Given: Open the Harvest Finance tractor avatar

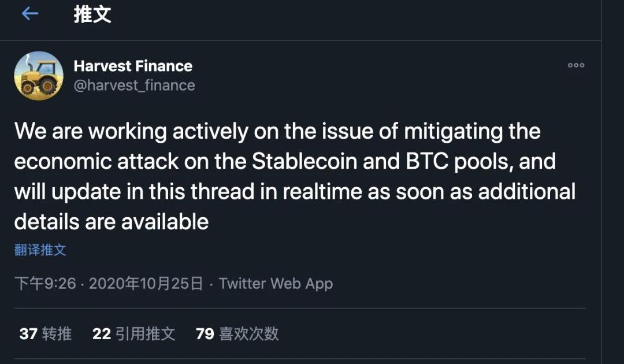Looking at the screenshot, I should point(39,76).
